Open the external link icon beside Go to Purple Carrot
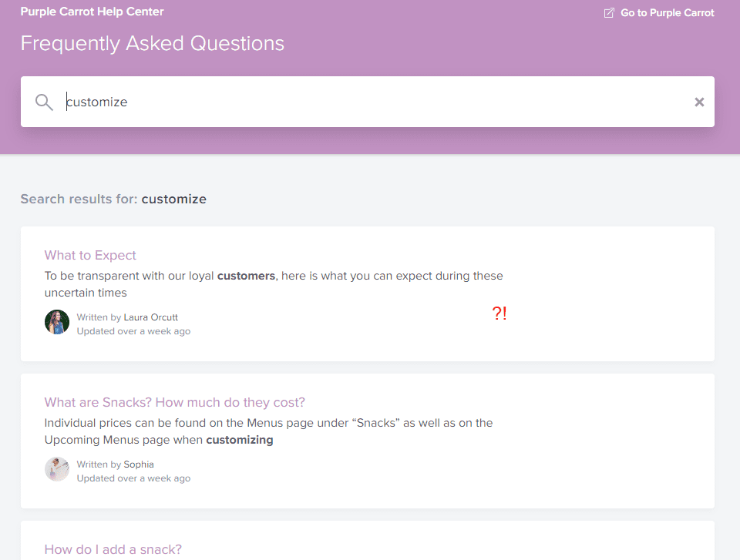Image resolution: width=740 pixels, height=560 pixels. pos(609,13)
